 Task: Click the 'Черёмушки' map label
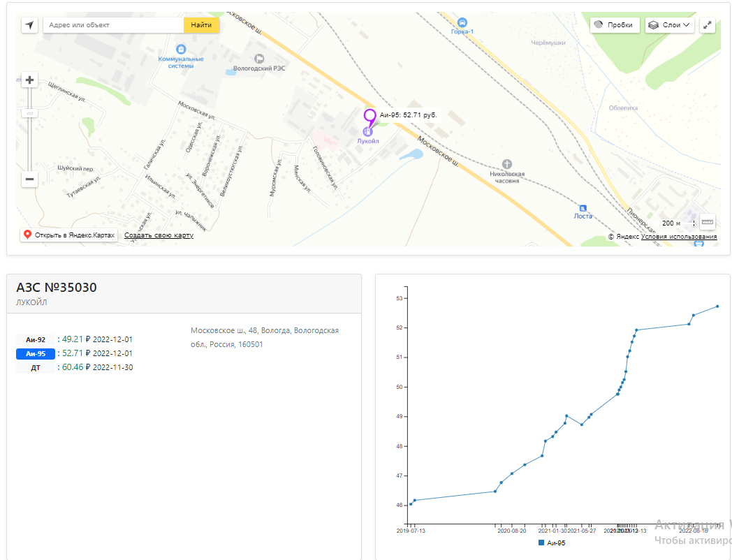pos(548,43)
